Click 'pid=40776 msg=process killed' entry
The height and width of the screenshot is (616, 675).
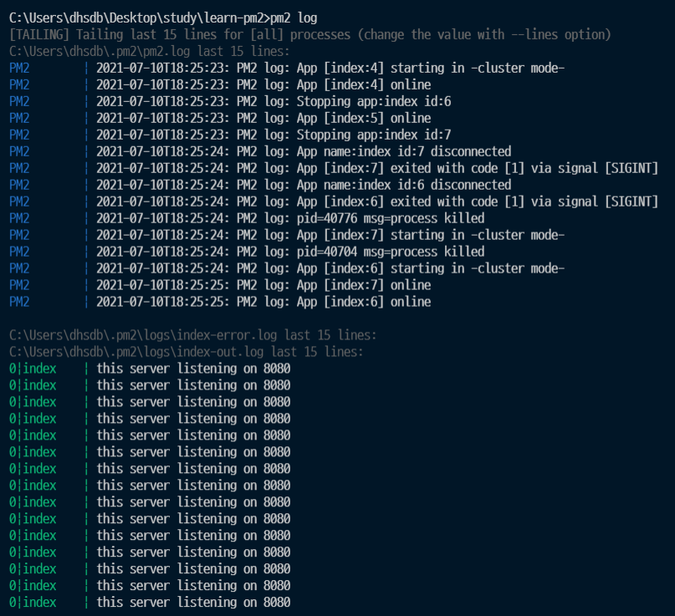pyautogui.click(x=247, y=218)
